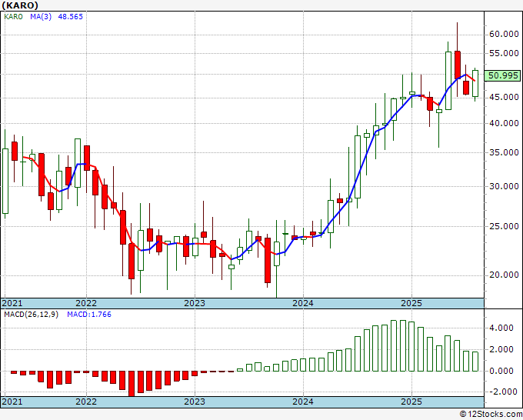Click the current price label 50.995
This screenshot has height=420, width=523.
point(503,75)
